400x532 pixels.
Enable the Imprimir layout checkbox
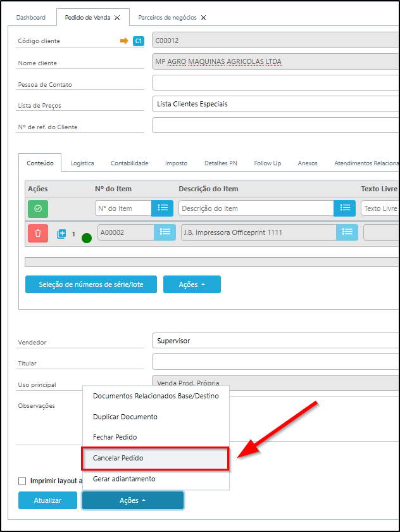(x=23, y=481)
